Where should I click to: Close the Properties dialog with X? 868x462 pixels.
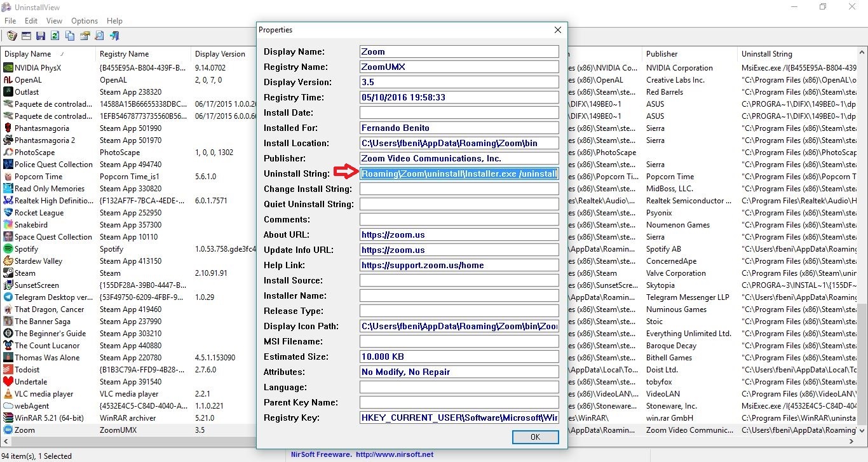click(x=557, y=30)
